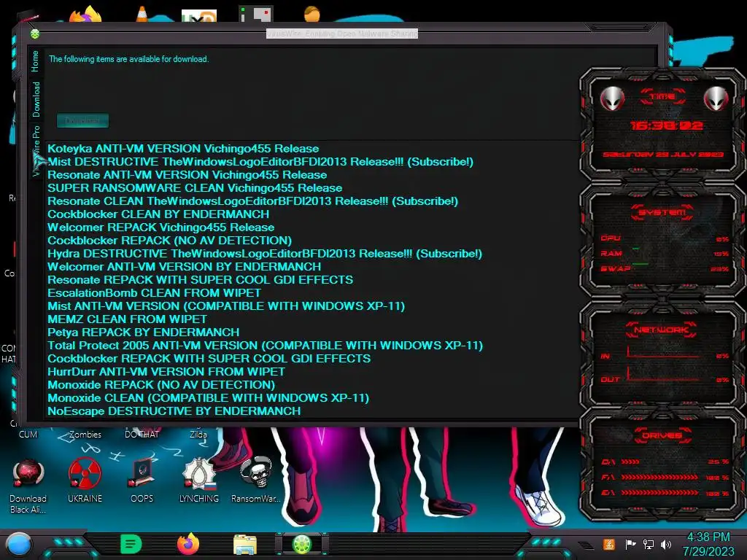Select 'Total Protect 2005 ANTI-VM VERSION' row
The width and height of the screenshot is (747, 560).
(x=266, y=345)
